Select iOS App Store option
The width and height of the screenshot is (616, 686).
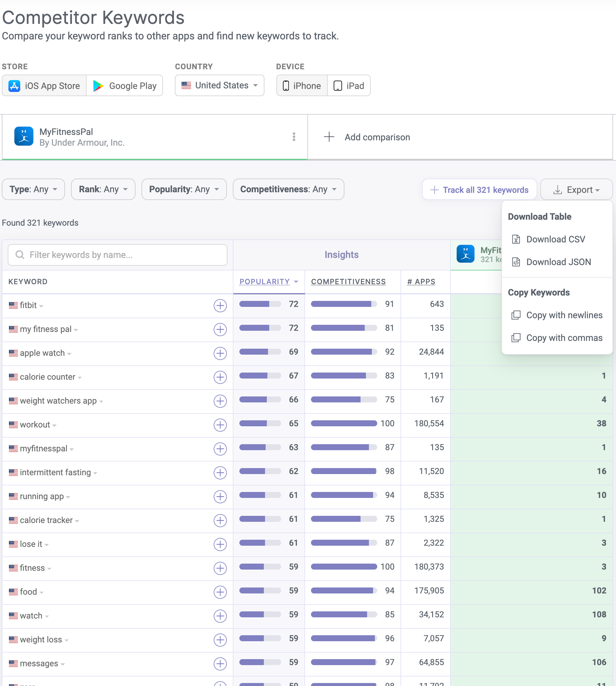coord(44,86)
